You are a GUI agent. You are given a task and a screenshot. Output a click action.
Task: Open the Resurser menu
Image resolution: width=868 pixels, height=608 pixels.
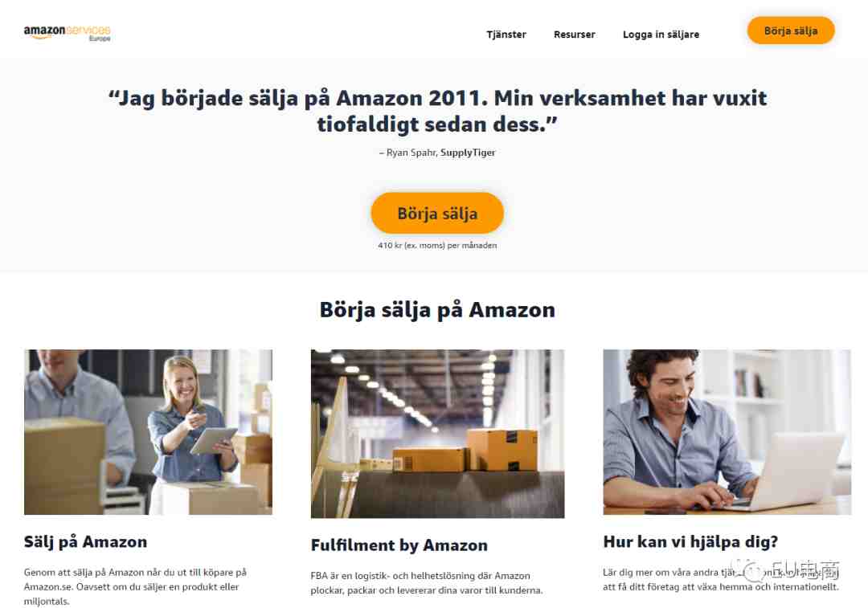(x=574, y=35)
